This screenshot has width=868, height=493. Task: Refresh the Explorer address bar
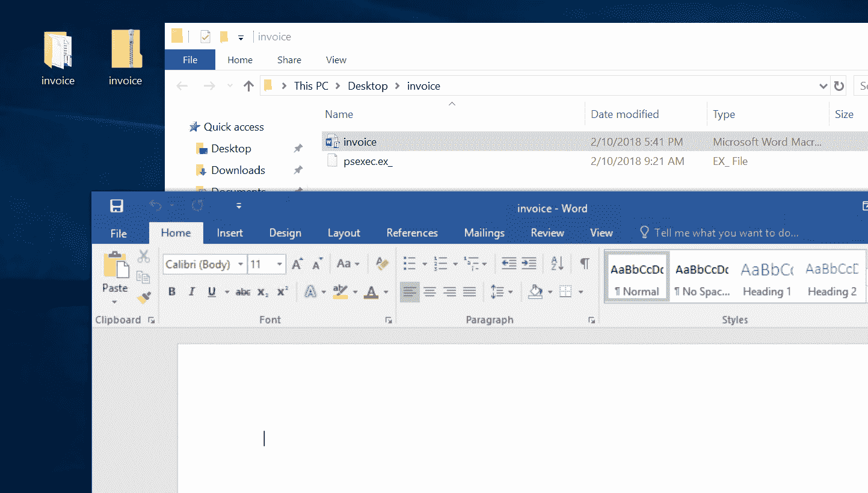point(839,86)
